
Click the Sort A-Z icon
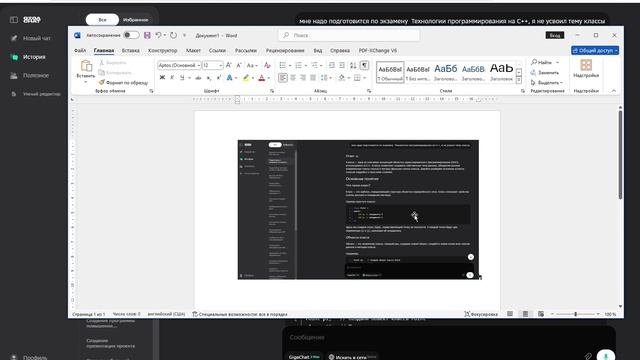[353, 65]
